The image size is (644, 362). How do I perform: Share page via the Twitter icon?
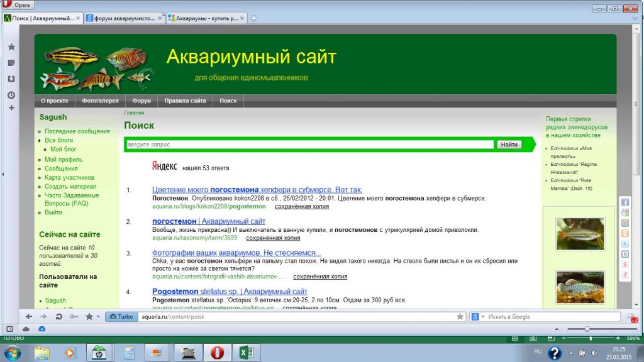(x=625, y=244)
